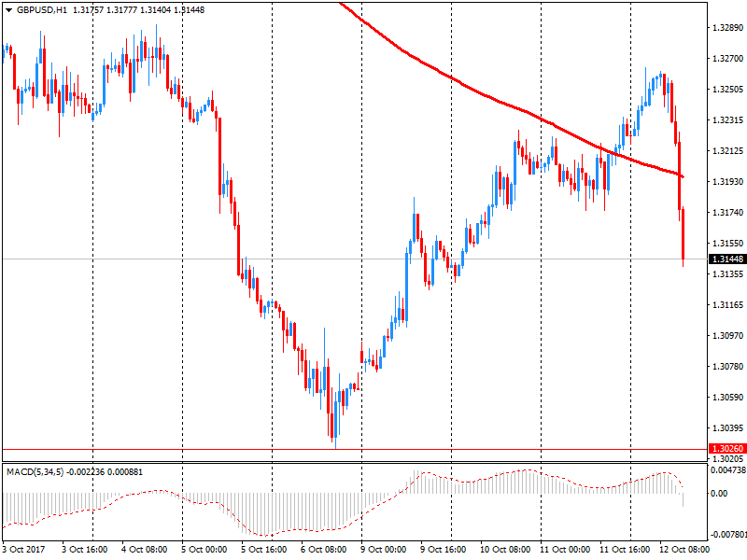Click the time axis label 9 Oct 00:00

pyautogui.click(x=384, y=549)
